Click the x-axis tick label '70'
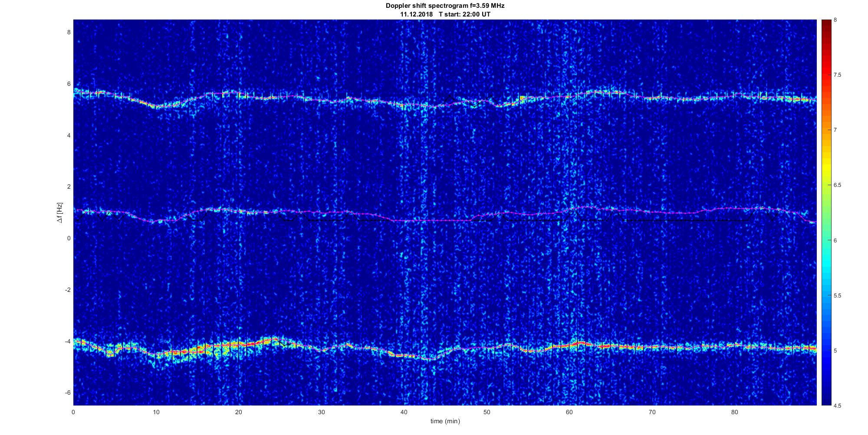Screen dimensions: 868x435 click(x=652, y=412)
